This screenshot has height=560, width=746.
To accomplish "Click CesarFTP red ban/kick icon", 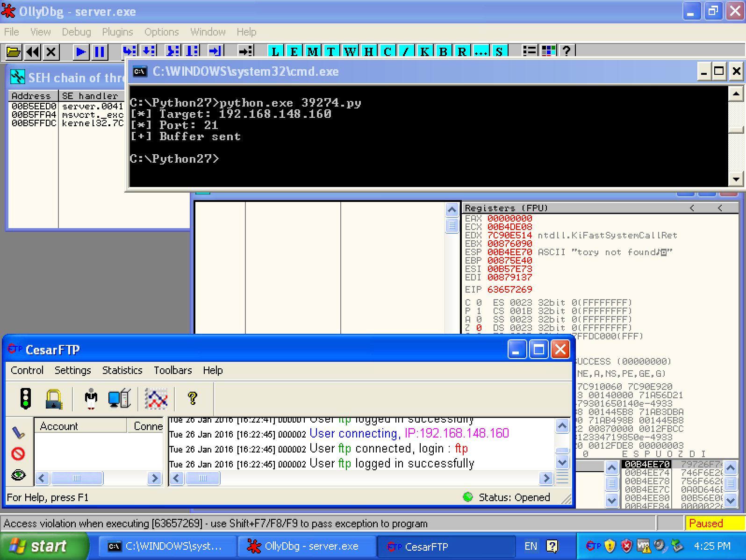I will 18,453.
